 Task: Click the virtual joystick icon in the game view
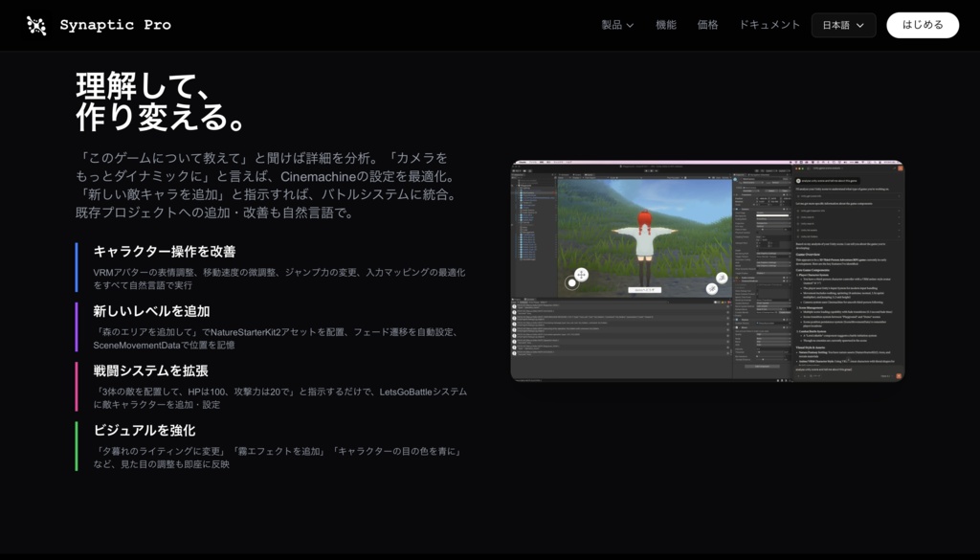point(579,277)
